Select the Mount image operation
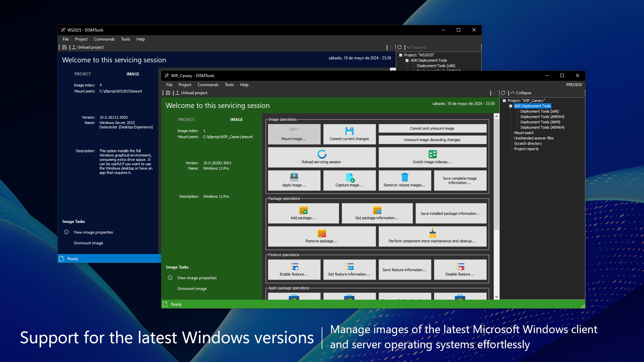This screenshot has width=644, height=362. [294, 134]
